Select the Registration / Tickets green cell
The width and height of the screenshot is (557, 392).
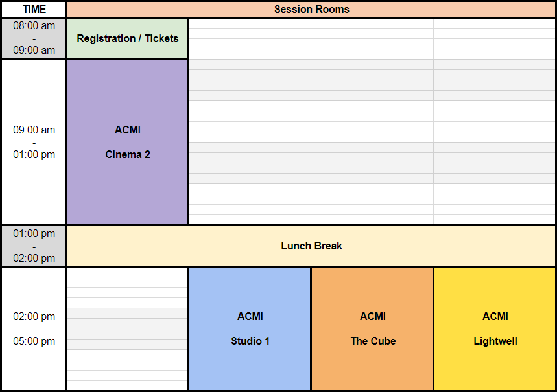click(x=127, y=38)
